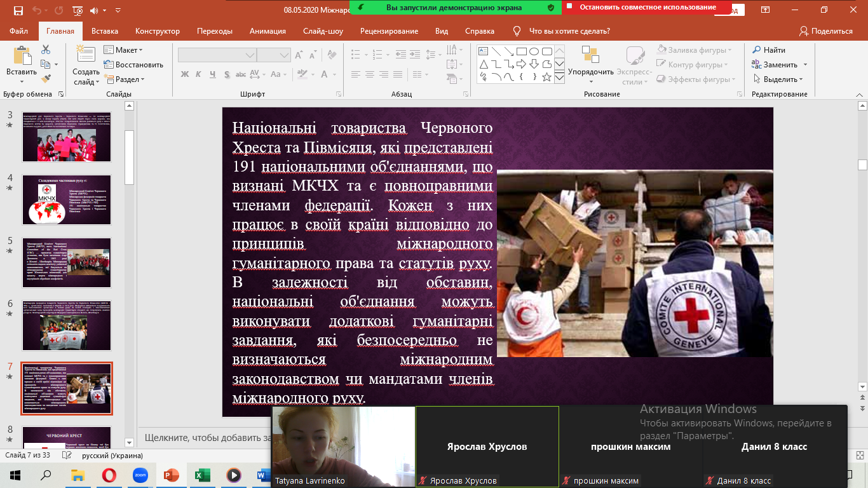
Task: Open the font size combo box
Action: click(274, 55)
